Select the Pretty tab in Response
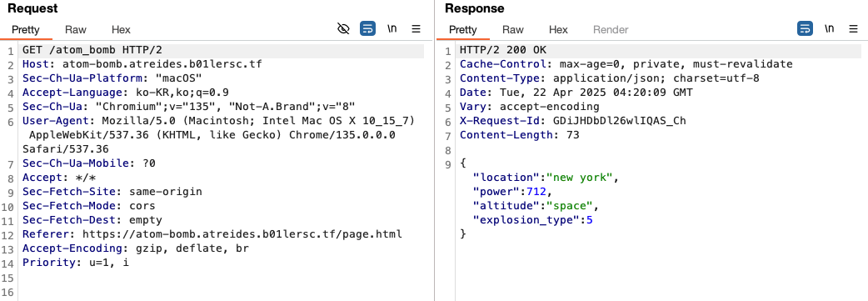The width and height of the screenshot is (868, 301). pyautogui.click(x=463, y=30)
